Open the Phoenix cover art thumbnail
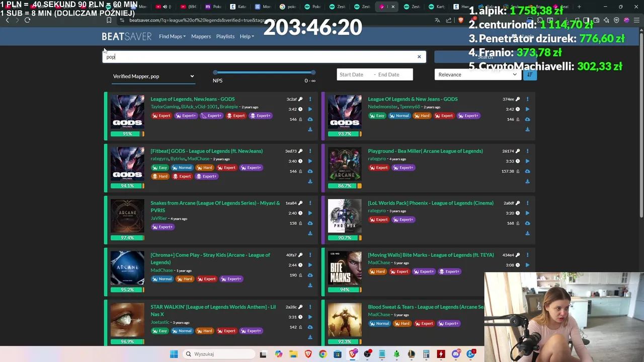This screenshot has height=362, width=644. tap(345, 216)
